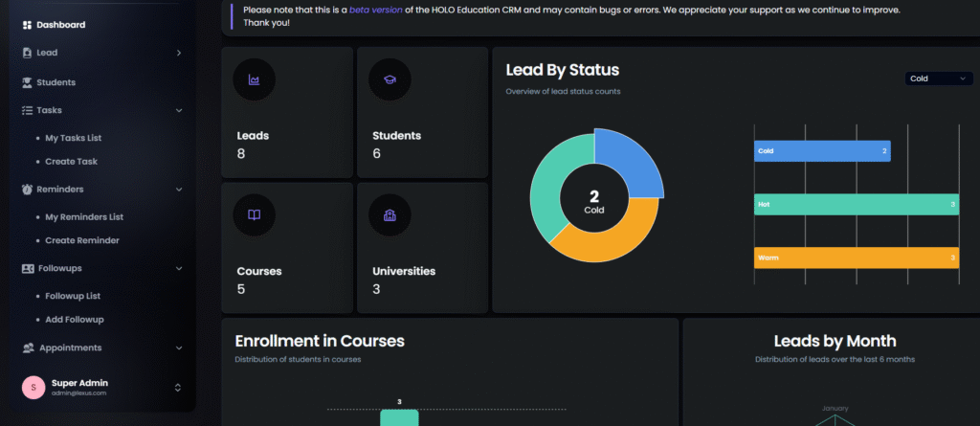Image resolution: width=980 pixels, height=426 pixels.
Task: Click the Followups contact card icon
Action: point(27,269)
